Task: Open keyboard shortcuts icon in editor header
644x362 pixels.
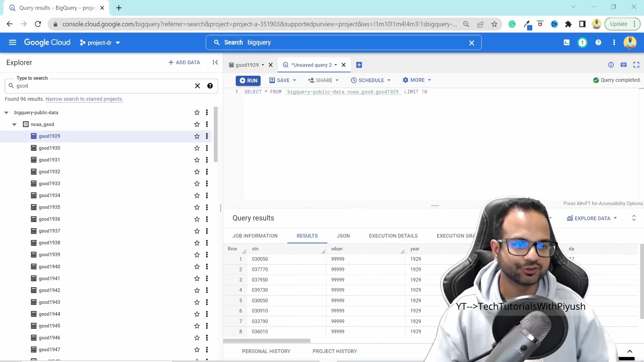Action: 624,65
